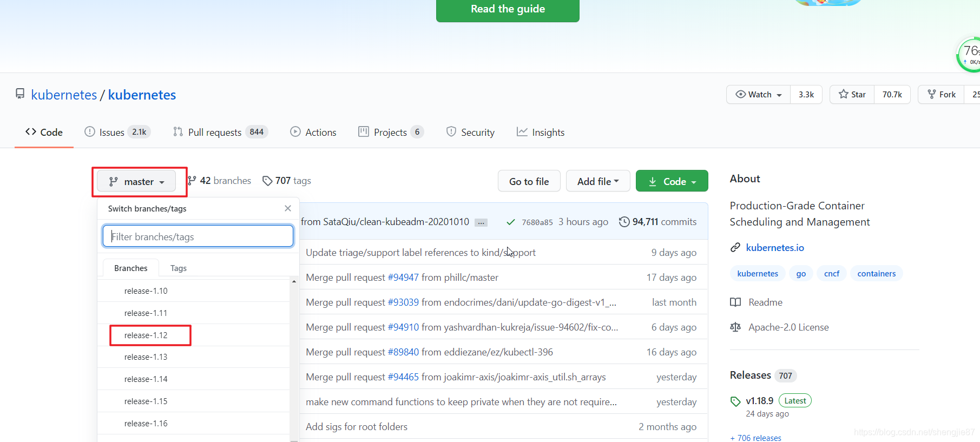Click the Star icon
980x442 pixels.
click(x=843, y=94)
